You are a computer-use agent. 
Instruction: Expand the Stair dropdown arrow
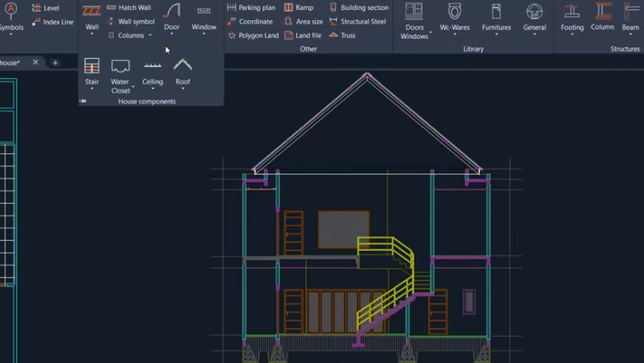click(91, 89)
